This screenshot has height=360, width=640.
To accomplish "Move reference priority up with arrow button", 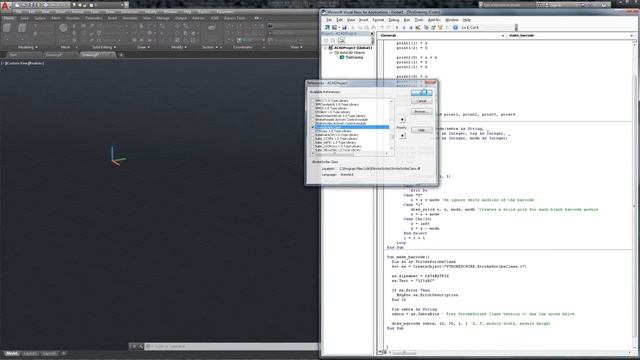I will click(402, 120).
